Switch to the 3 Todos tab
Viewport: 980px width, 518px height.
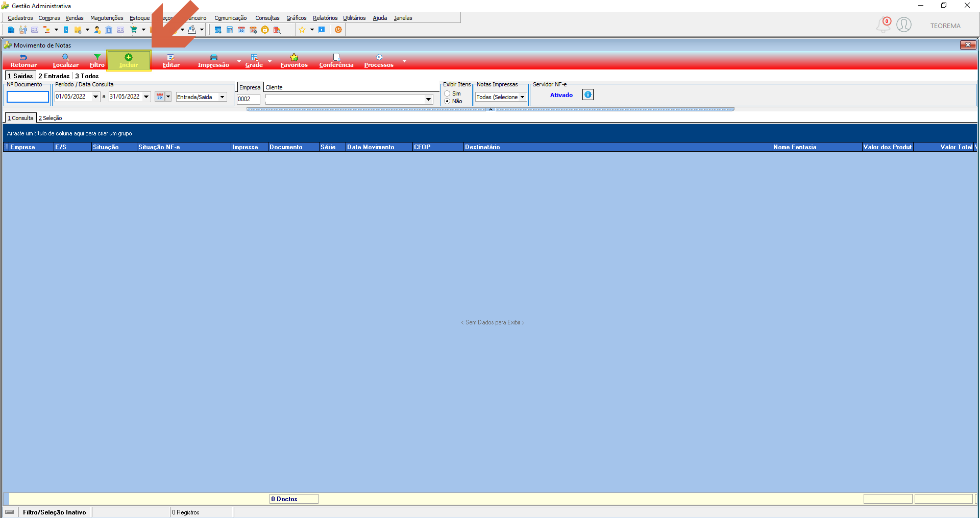coord(87,76)
